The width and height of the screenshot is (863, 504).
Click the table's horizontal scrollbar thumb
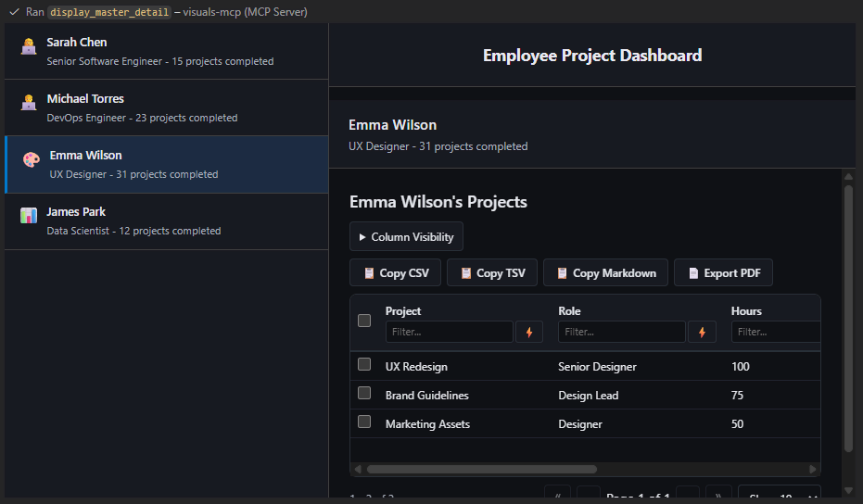(x=482, y=470)
